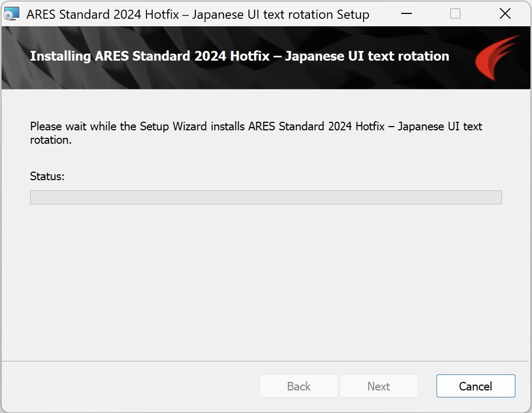Click the white 'Installing ARES Standard 2024 Hotfix' heading
The width and height of the screenshot is (532, 413).
click(x=240, y=56)
